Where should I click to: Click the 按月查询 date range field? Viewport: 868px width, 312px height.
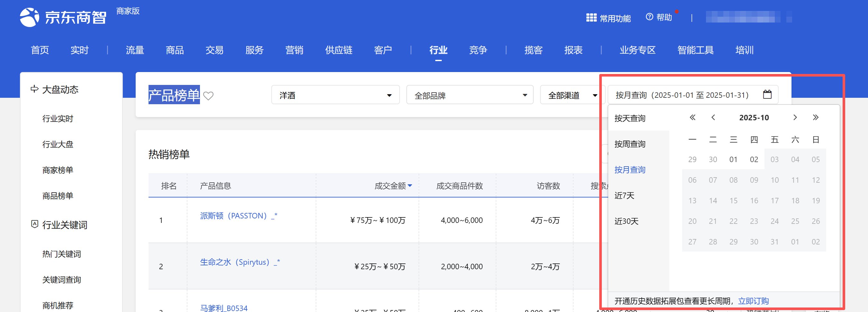pos(693,95)
